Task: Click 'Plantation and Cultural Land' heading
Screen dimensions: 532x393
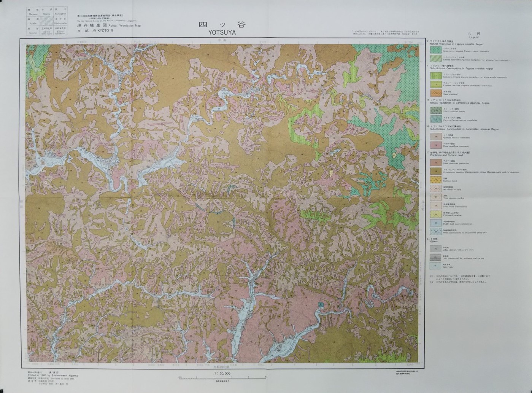Action: click(x=446, y=155)
